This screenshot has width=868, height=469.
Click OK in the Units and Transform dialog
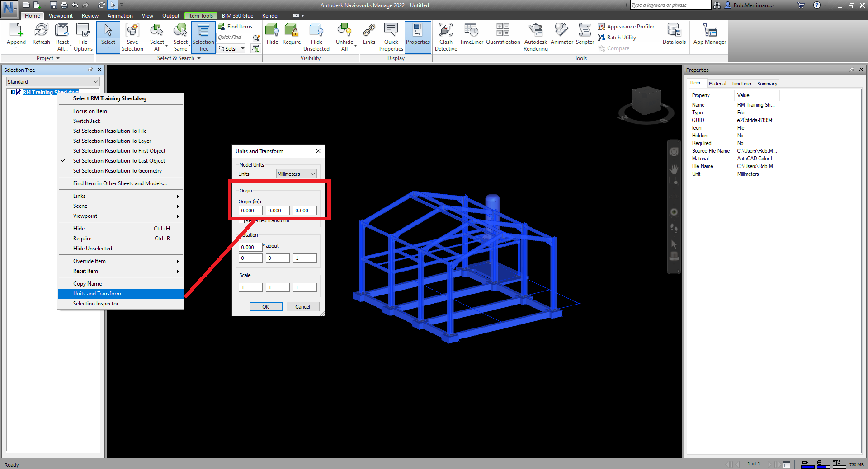[x=266, y=306]
